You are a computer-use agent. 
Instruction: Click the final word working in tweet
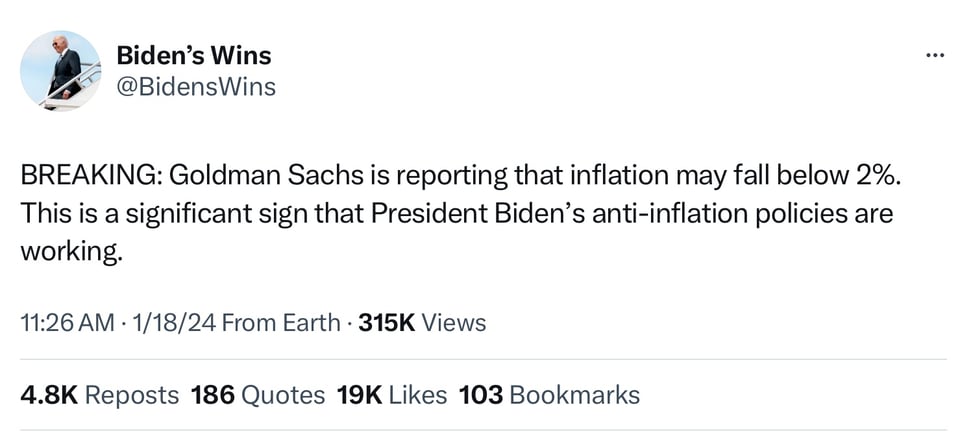(72, 251)
